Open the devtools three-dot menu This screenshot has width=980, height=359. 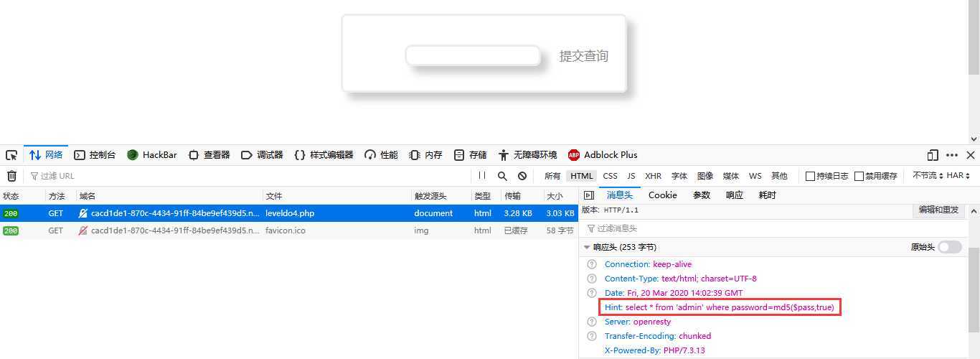pos(952,155)
